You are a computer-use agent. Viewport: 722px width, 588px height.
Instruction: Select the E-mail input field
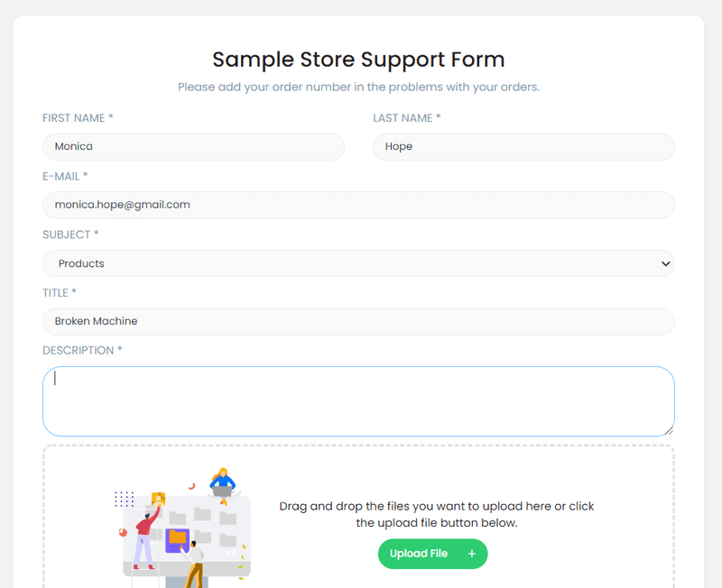pyautogui.click(x=358, y=205)
